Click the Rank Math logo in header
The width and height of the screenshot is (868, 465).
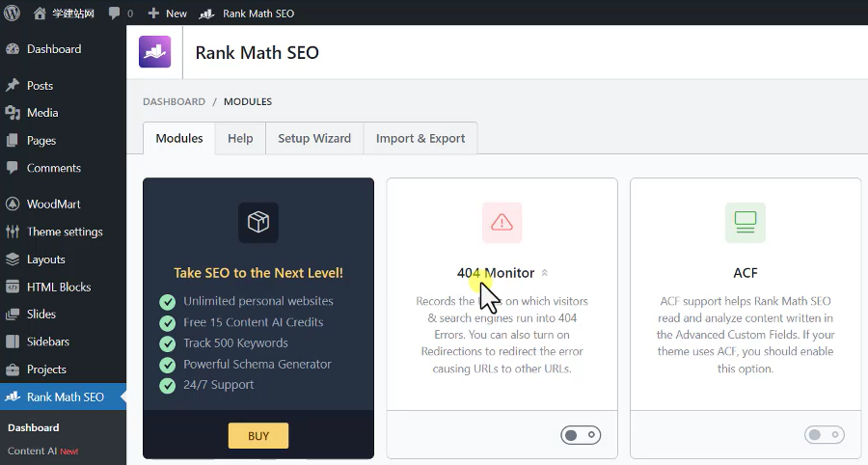click(154, 52)
